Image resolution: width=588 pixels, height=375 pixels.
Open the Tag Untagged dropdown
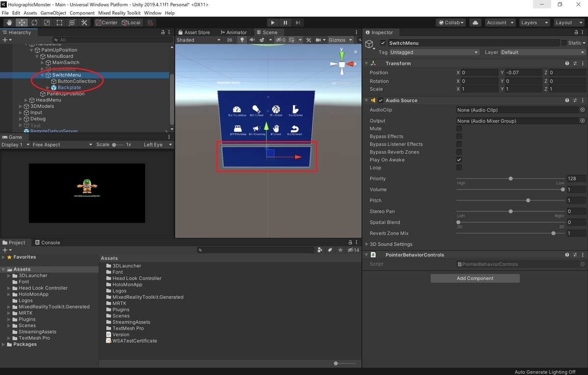(435, 52)
